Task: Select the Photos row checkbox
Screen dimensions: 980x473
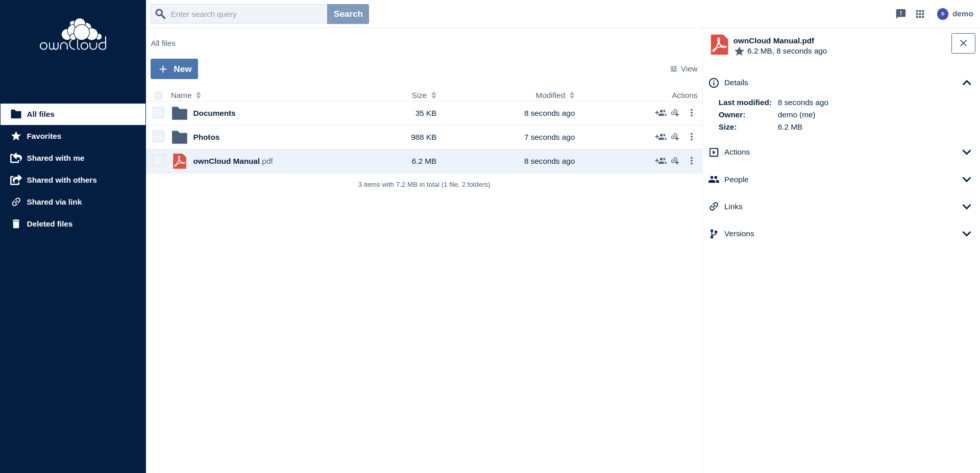Action: 158,137
